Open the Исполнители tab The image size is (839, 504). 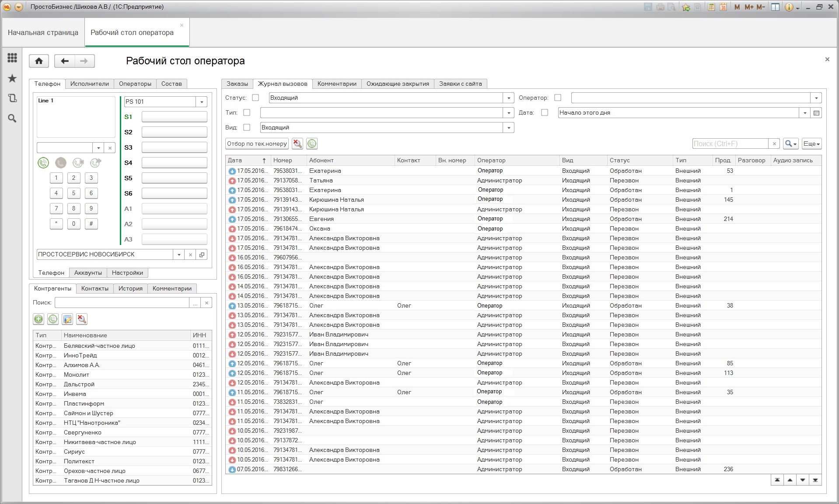click(90, 84)
